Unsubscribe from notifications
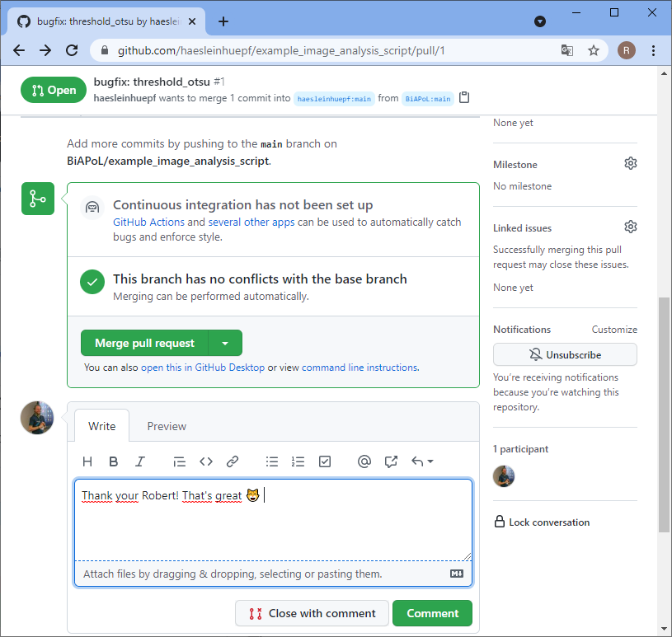 pos(565,354)
